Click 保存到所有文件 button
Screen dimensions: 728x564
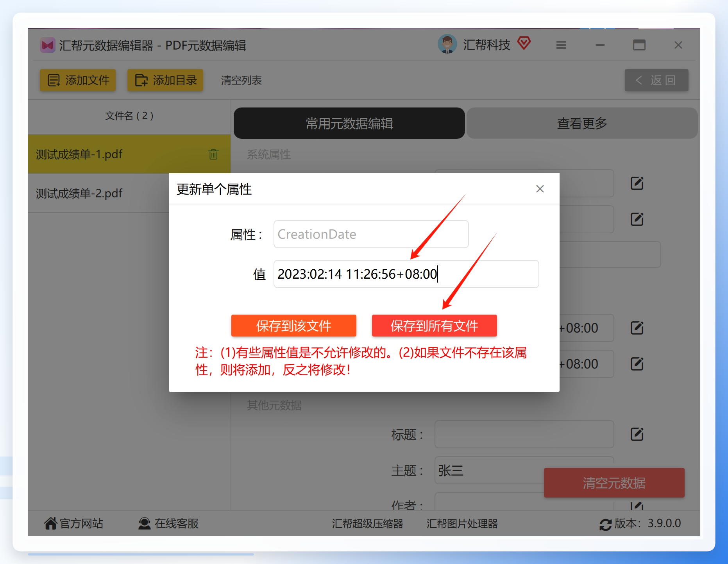tap(434, 326)
